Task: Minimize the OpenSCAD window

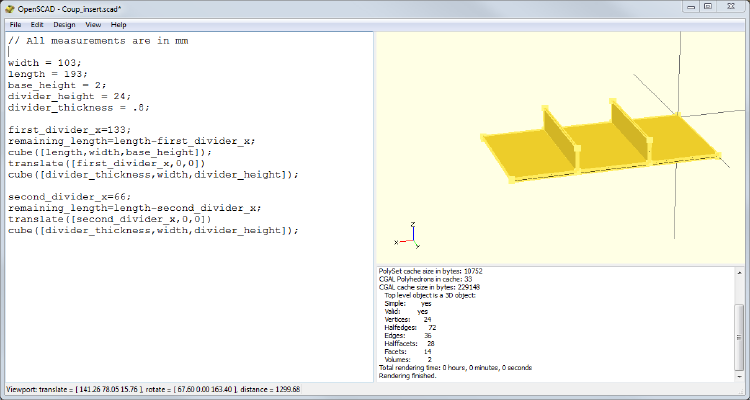Action: [692, 7]
